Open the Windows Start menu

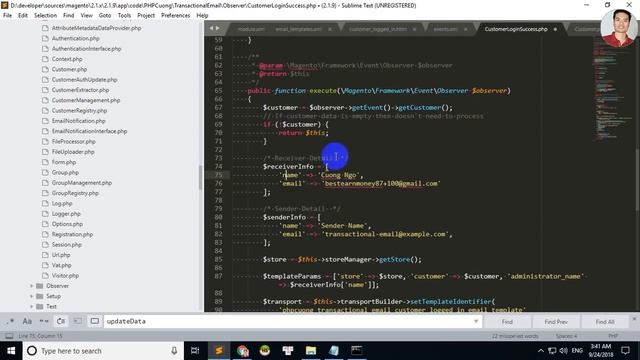click(11, 351)
